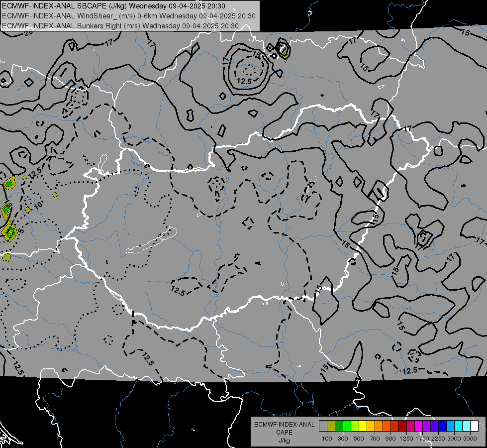The height and width of the screenshot is (448, 487).
Task: Click the pale cyan swatch left of 5000
Action: 467,426
